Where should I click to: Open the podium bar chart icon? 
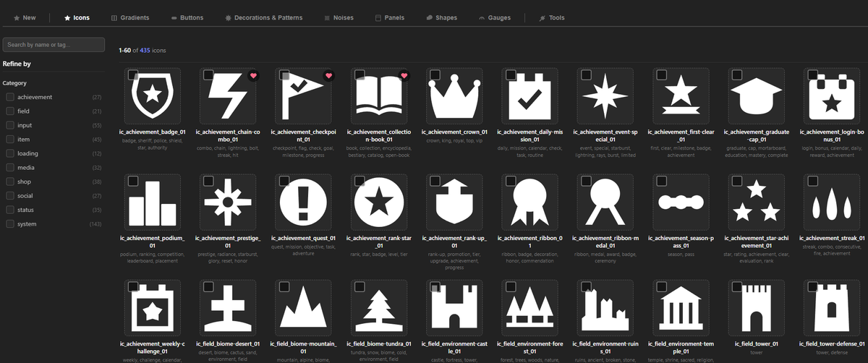click(x=152, y=202)
